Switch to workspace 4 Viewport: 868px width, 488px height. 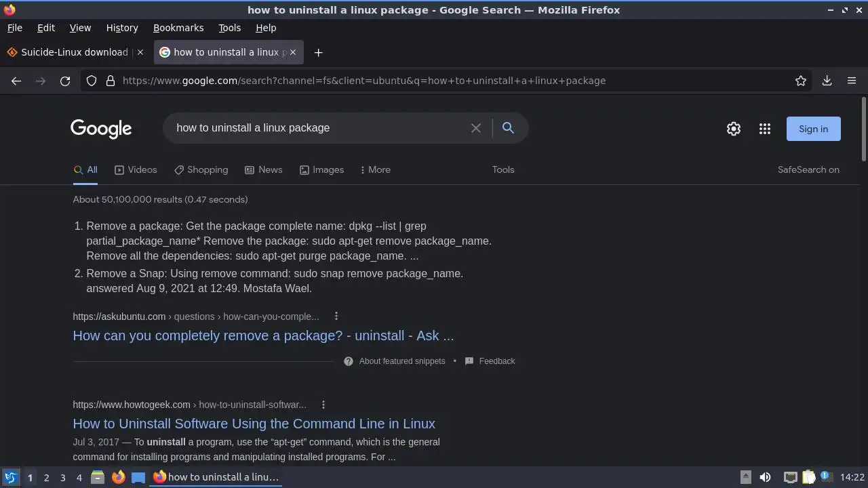point(79,478)
